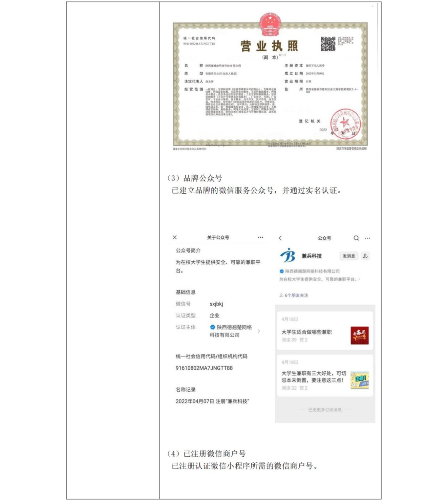Open the three-dots menu beside 关于公众号
Viewport: 448px width, 501px height.
(x=260, y=237)
